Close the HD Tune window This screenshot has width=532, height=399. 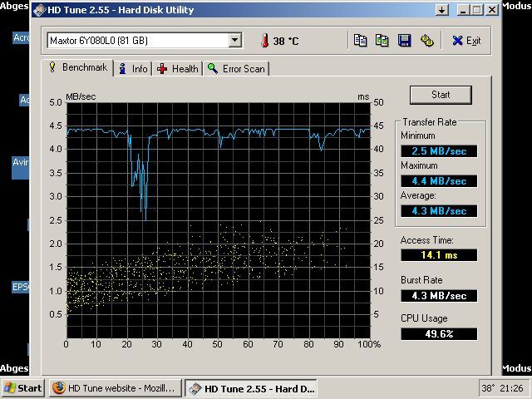click(491, 9)
